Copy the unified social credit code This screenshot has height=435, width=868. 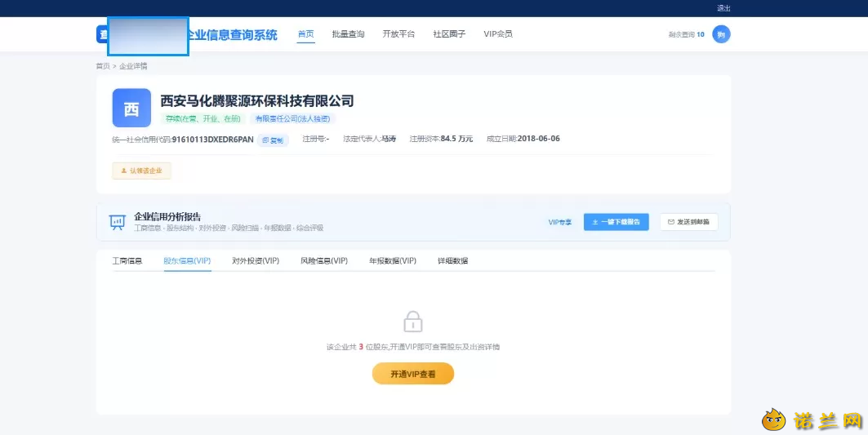tap(273, 140)
